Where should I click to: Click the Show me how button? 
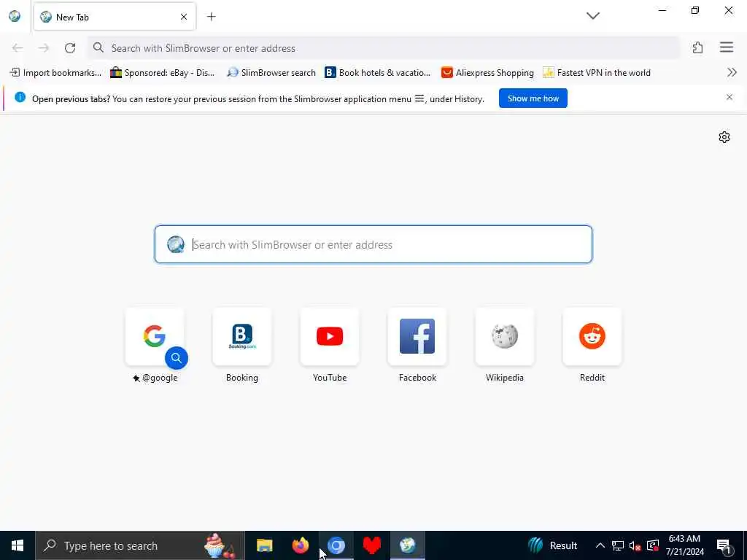point(533,98)
